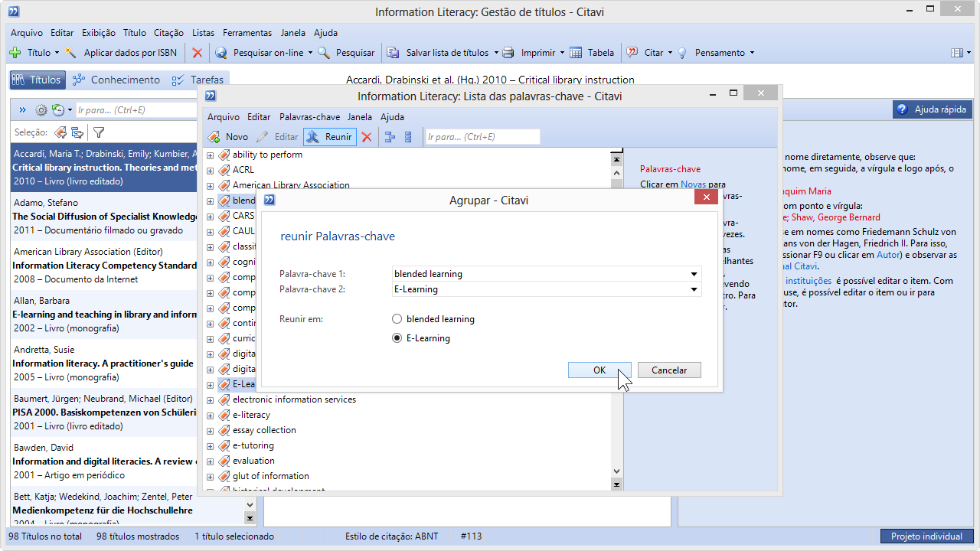Click the Tabela grid icon
The width and height of the screenshot is (980, 551).
click(575, 53)
